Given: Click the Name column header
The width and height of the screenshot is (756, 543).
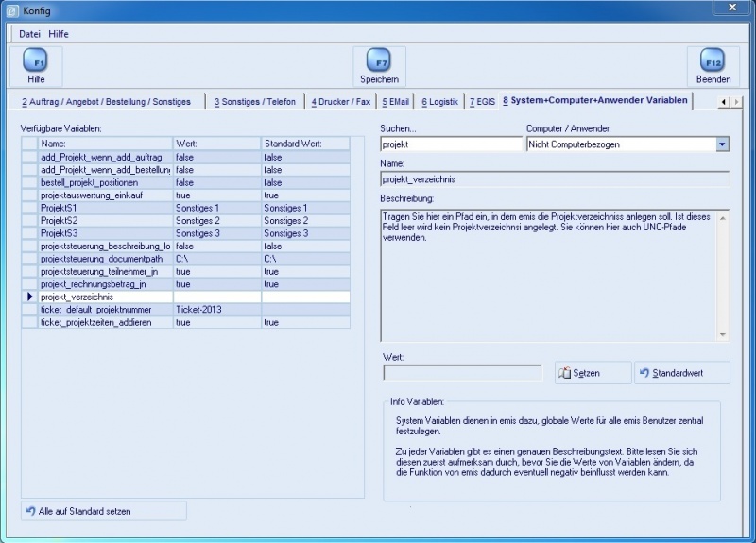Looking at the screenshot, I should click(105, 144).
